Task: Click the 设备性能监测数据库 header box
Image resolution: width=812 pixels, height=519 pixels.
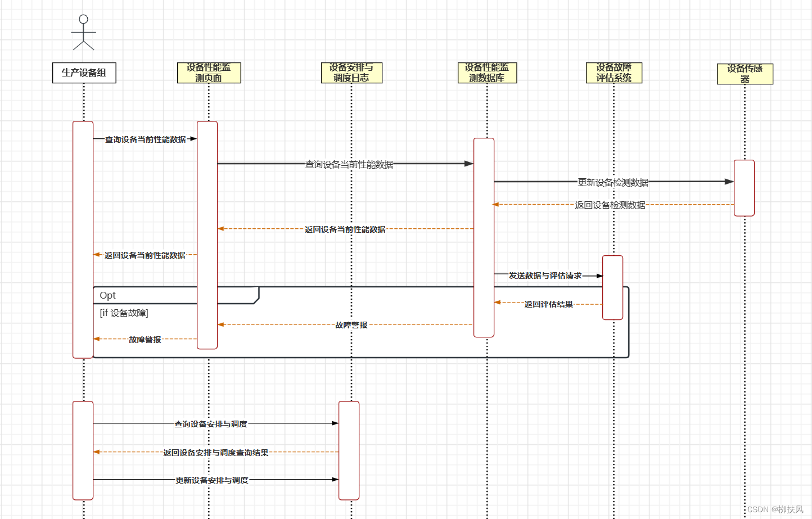Action: pyautogui.click(x=487, y=73)
